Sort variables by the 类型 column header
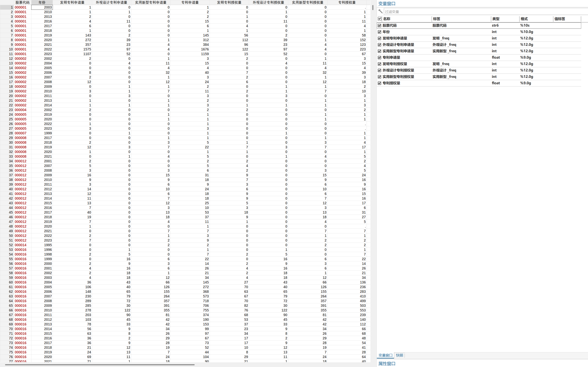 point(495,19)
